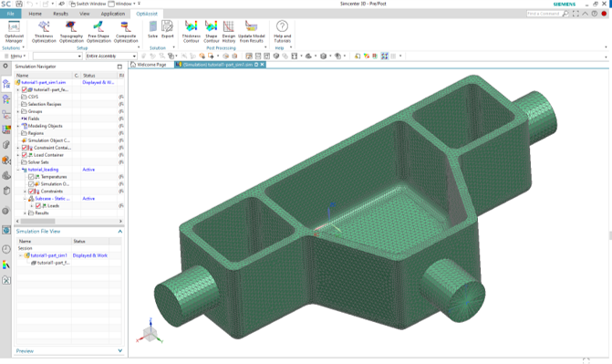
Task: Toggle the tutorial1-part_fe checkbox
Action: 25,89
